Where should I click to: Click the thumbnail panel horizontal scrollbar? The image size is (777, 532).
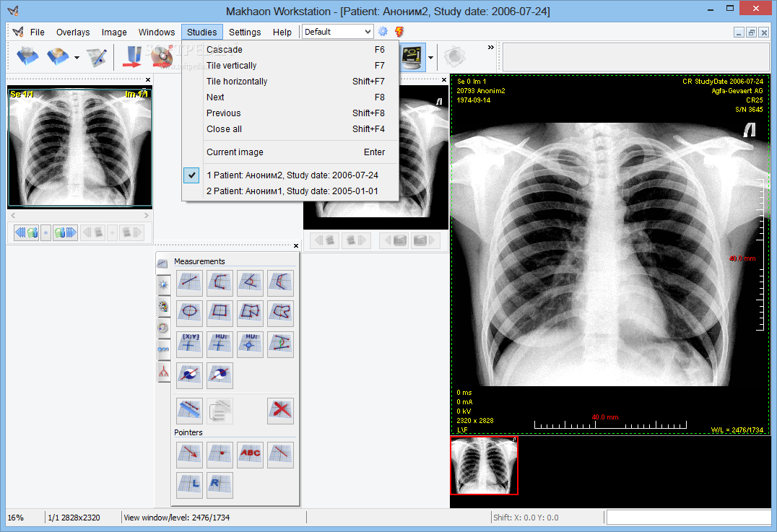79,216
